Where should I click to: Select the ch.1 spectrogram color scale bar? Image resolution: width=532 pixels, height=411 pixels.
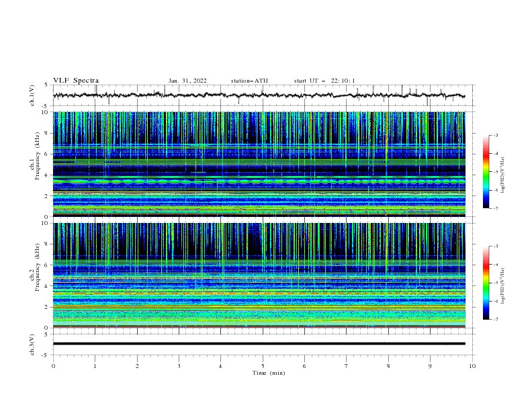pos(486,172)
